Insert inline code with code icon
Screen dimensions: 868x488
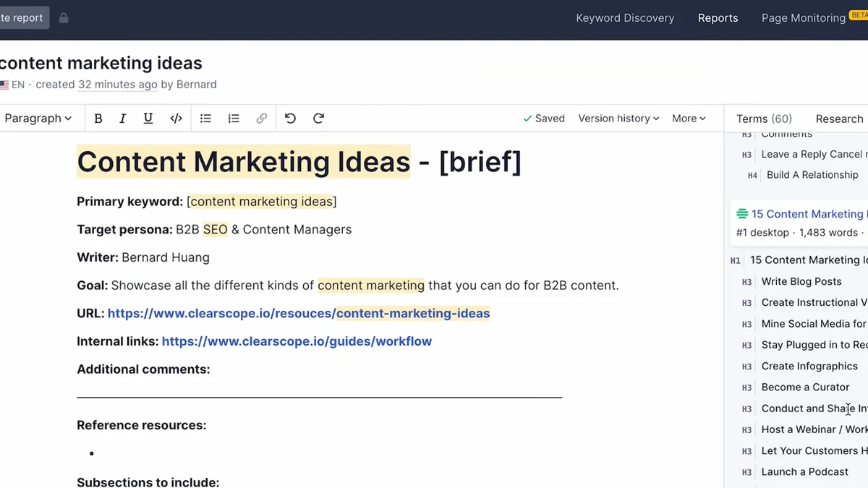coord(176,119)
